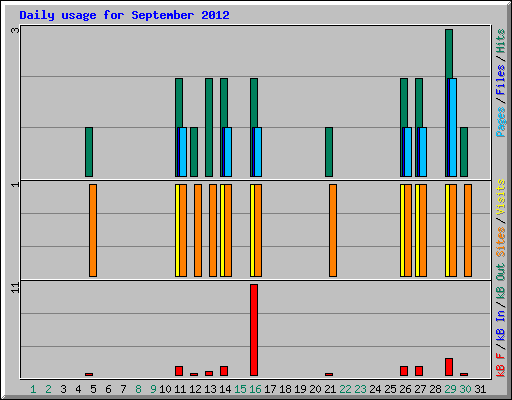The width and height of the screenshot is (512, 400).
Task: Click the yellow Visits bar for day 26
Action: coord(402,230)
